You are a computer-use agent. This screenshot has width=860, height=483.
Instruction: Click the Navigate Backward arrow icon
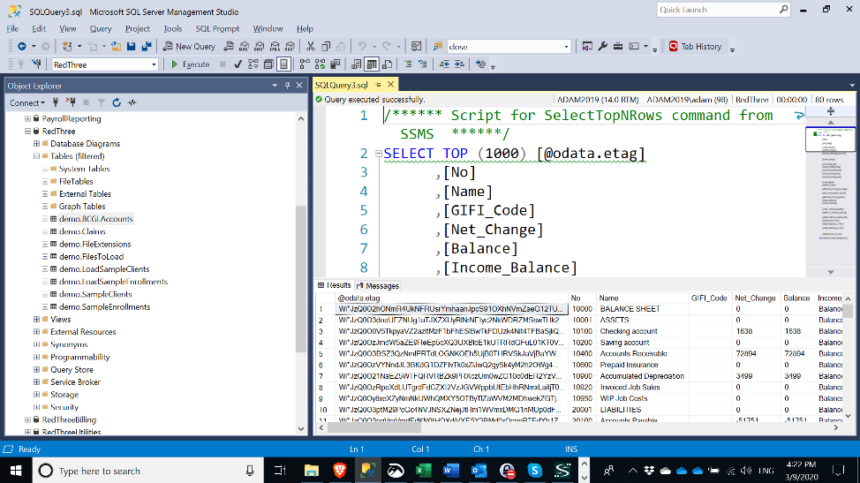click(x=21, y=47)
